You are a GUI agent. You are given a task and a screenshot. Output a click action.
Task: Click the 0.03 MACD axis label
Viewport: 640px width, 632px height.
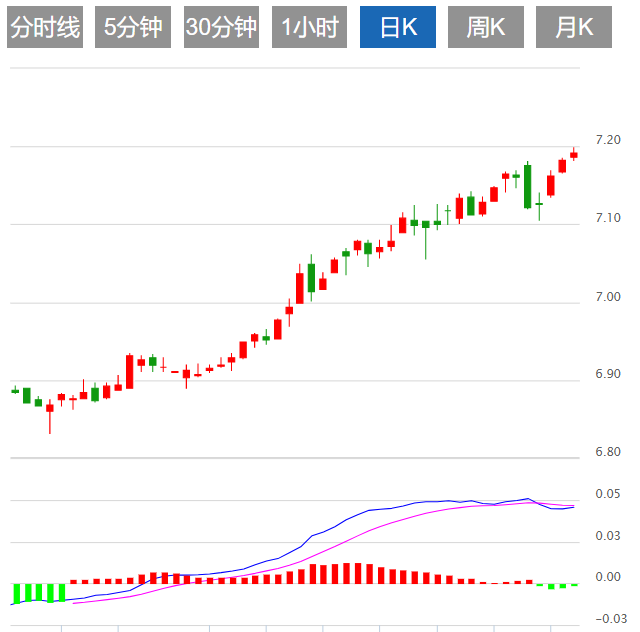tap(607, 536)
